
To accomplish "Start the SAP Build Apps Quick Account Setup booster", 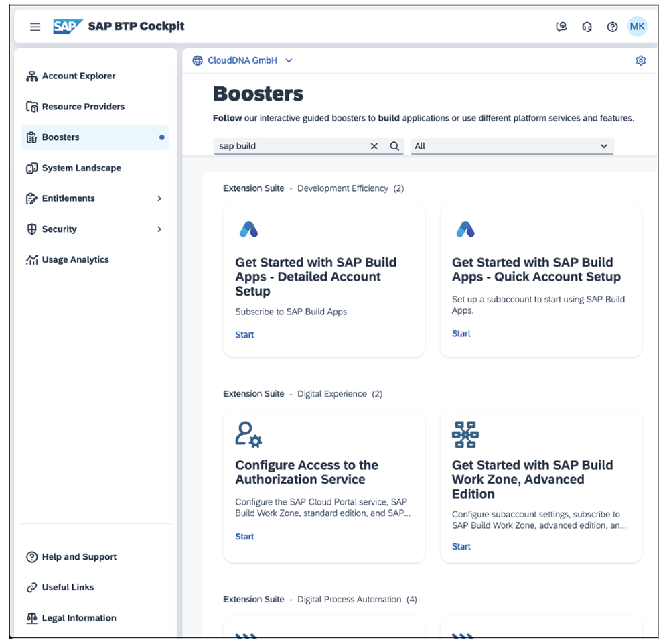I will (461, 333).
